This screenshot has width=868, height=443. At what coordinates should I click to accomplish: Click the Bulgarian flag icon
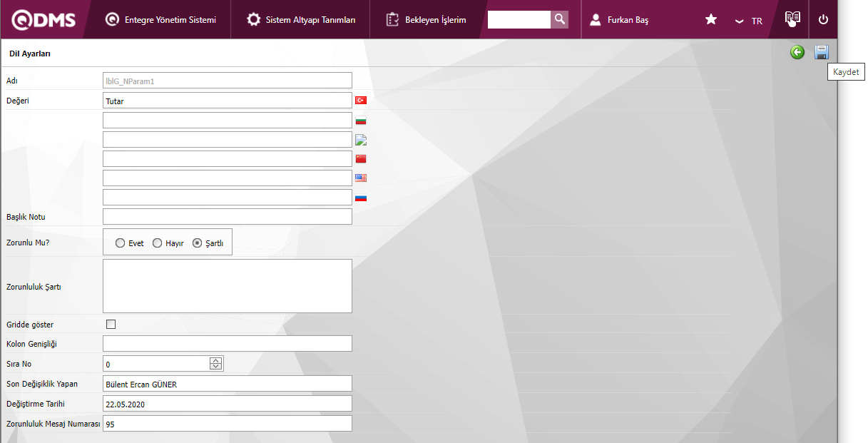coord(361,121)
